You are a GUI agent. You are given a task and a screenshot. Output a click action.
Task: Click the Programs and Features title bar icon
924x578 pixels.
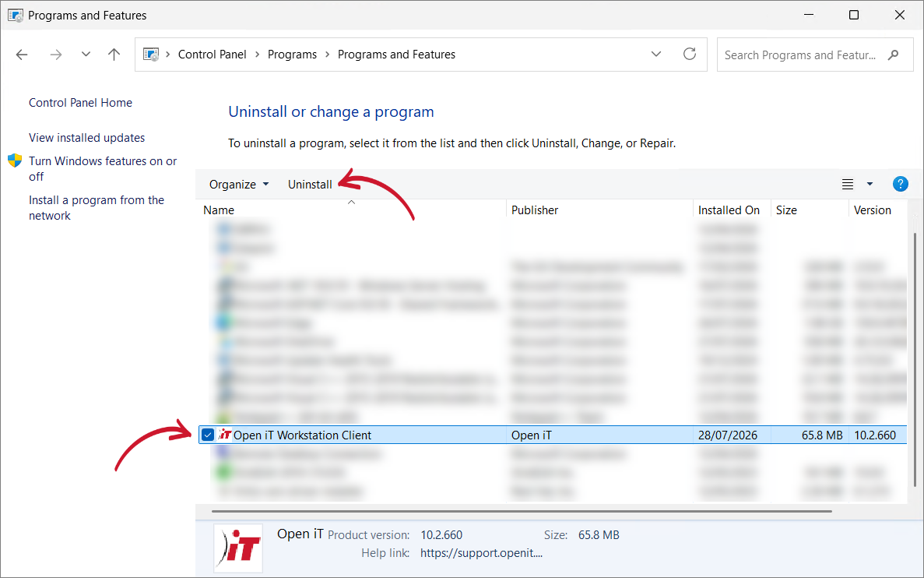click(x=16, y=16)
